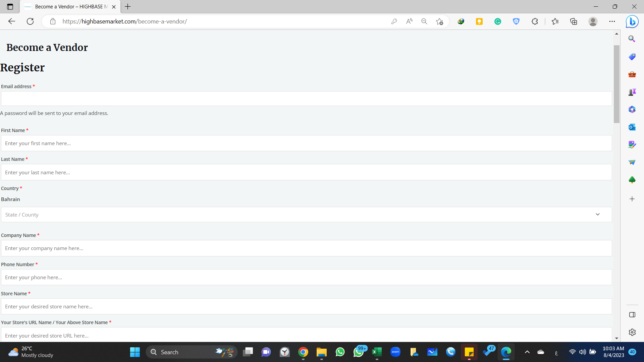644x362 pixels.
Task: Expand the State / County dropdown
Action: click(306, 215)
